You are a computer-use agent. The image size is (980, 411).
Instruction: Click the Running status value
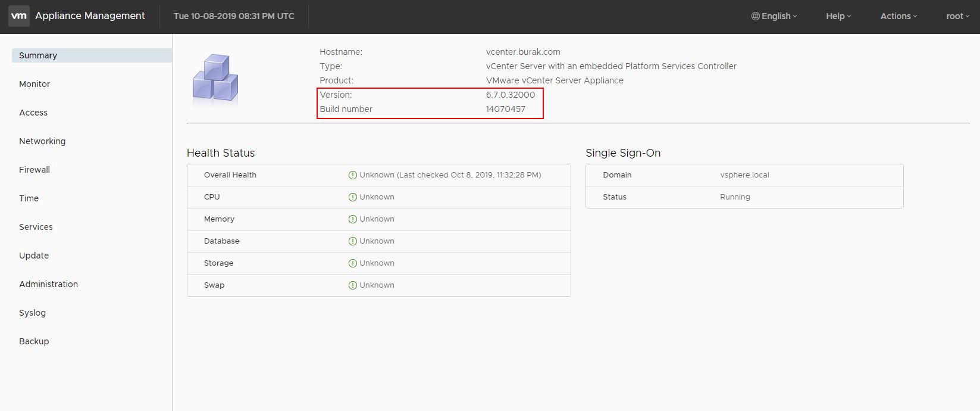click(735, 197)
